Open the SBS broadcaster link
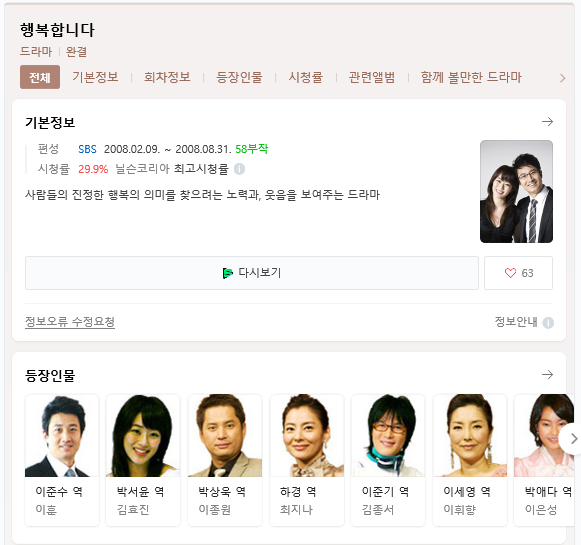 point(87,149)
